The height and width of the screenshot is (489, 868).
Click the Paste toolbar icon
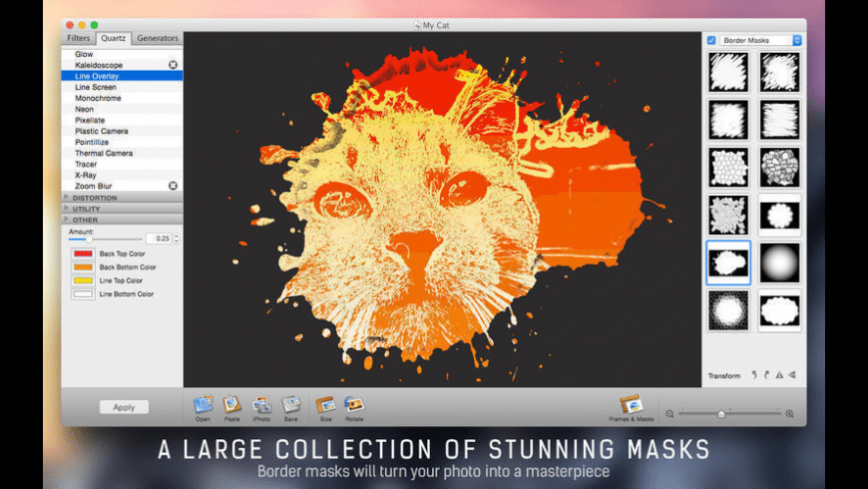coord(232,404)
